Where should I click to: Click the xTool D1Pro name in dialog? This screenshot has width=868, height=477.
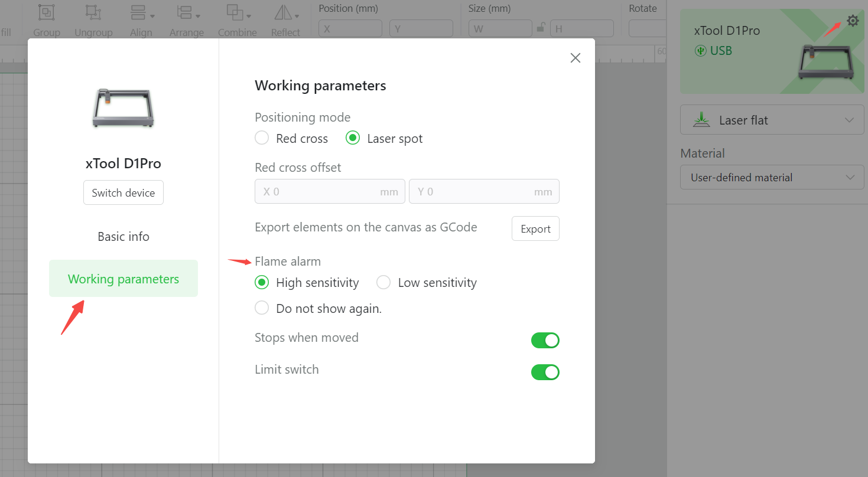click(123, 164)
